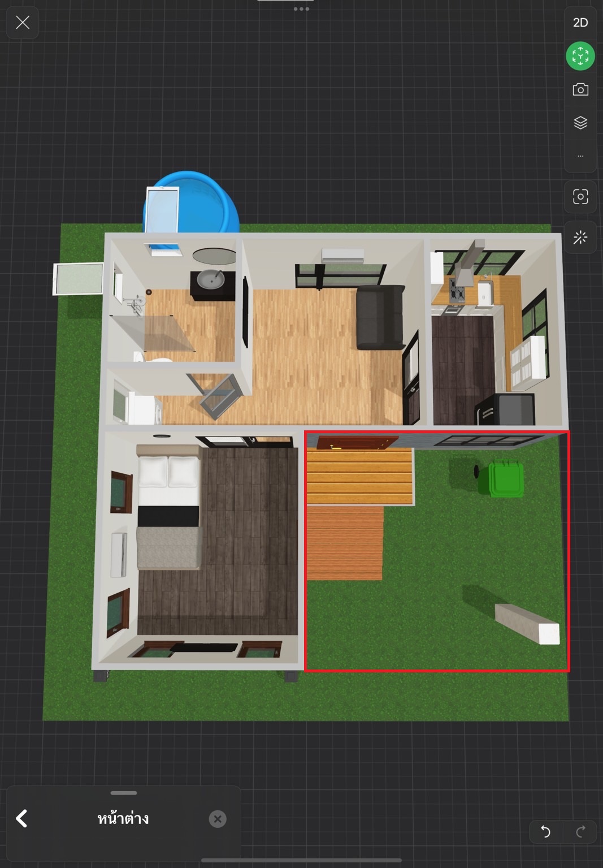Screen dimensions: 603x868
Task: Select the black refrigerator in kitchen
Action: (505, 408)
